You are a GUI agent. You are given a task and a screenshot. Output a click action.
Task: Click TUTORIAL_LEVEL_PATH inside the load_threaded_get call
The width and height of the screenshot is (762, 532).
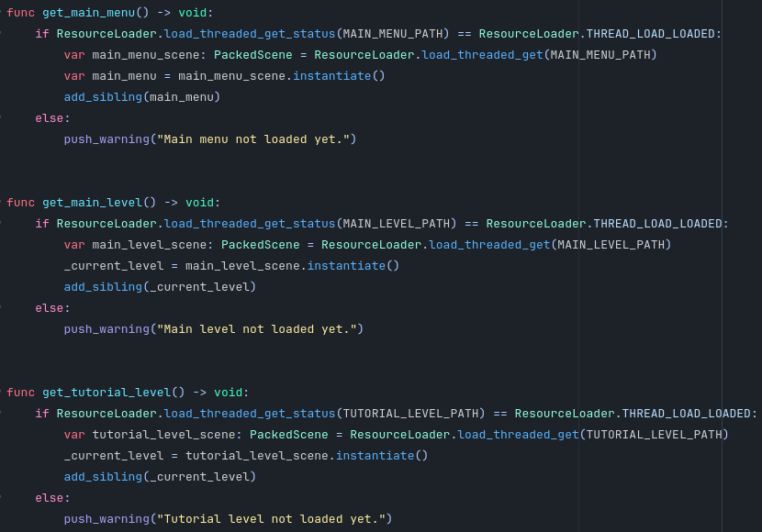pyautogui.click(x=654, y=435)
